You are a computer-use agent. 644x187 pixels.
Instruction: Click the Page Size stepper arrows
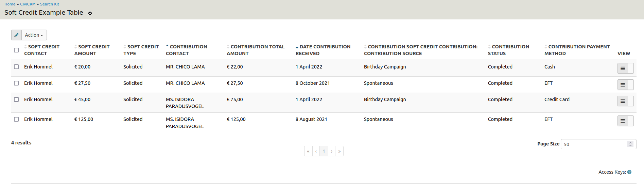(630, 144)
